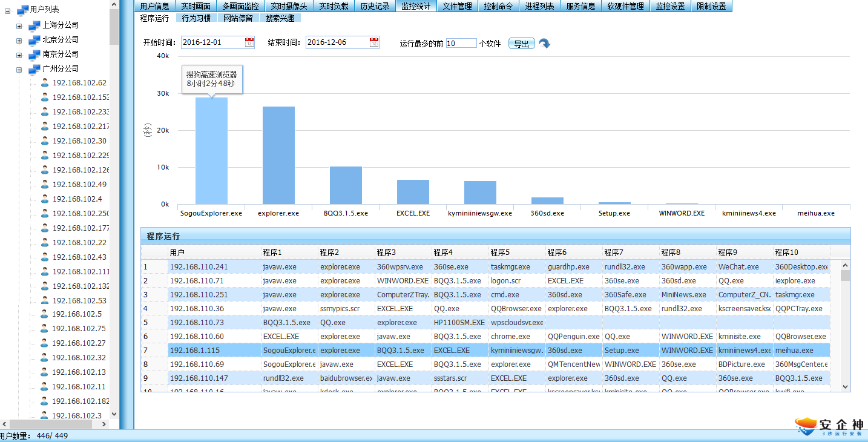Viewport: 868px width, 442px height.
Task: Select the 搜索兴趣 sub-tab
Action: tap(280, 18)
